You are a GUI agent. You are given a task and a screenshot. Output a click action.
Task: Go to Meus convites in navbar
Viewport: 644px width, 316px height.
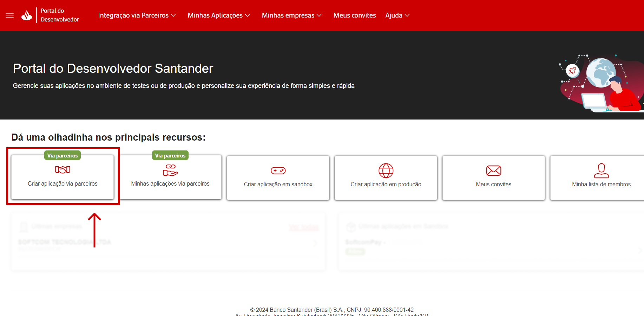tap(354, 15)
